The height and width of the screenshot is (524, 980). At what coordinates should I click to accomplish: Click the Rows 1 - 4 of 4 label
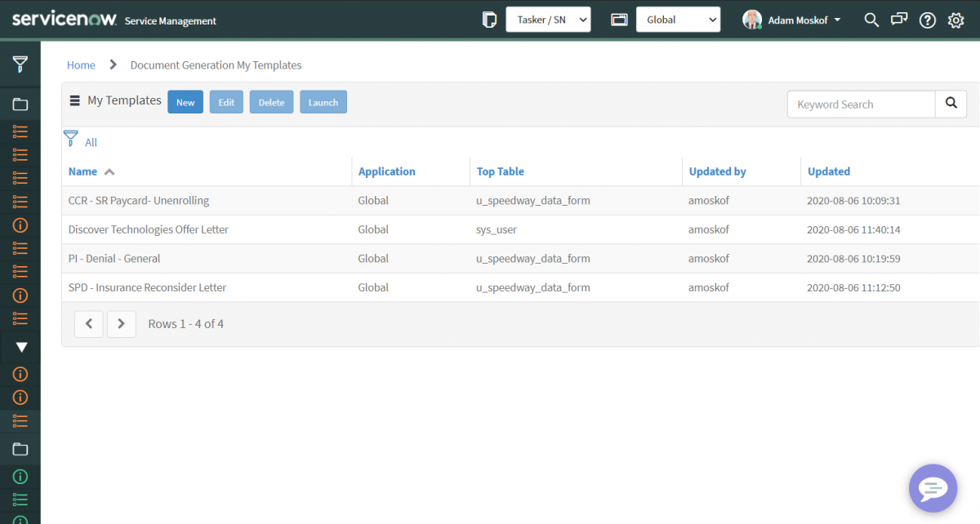tap(185, 324)
